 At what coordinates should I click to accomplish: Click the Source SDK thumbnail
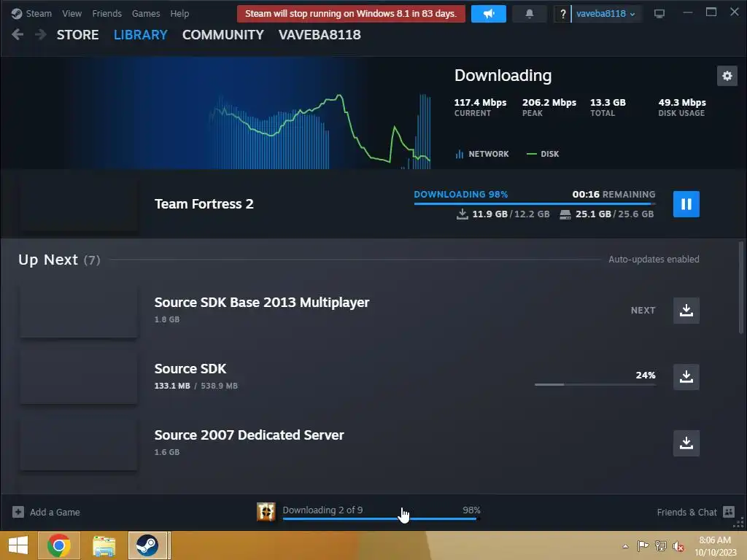point(79,377)
